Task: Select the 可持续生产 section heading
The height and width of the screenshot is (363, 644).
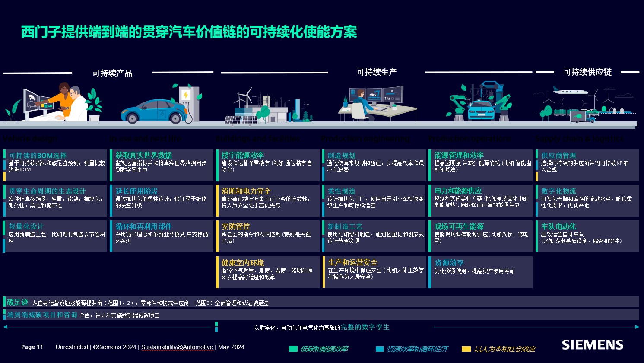Action: [377, 72]
